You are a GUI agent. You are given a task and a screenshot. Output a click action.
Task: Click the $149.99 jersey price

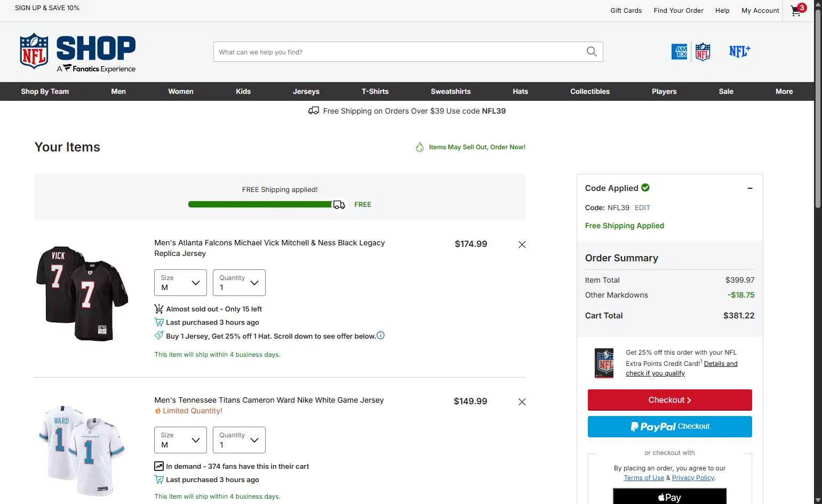click(470, 402)
